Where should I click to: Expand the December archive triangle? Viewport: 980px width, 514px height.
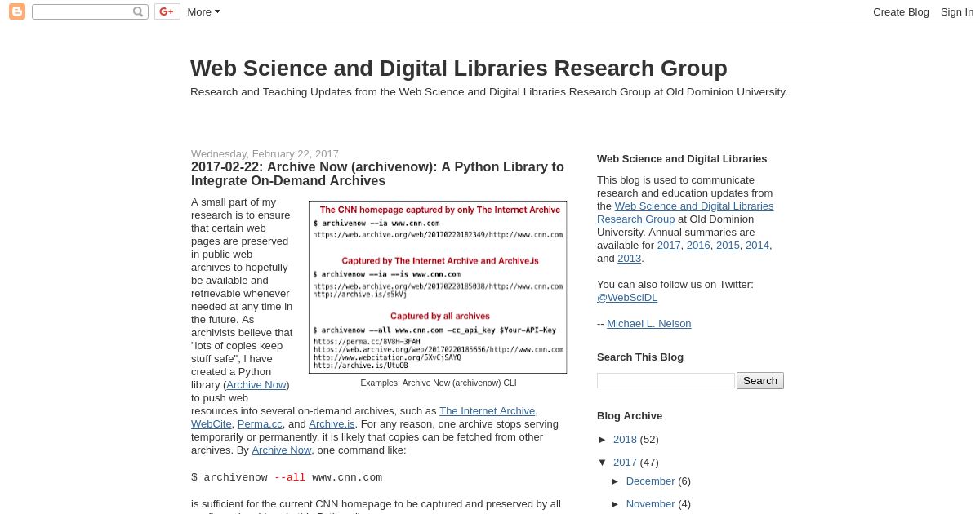[616, 481]
